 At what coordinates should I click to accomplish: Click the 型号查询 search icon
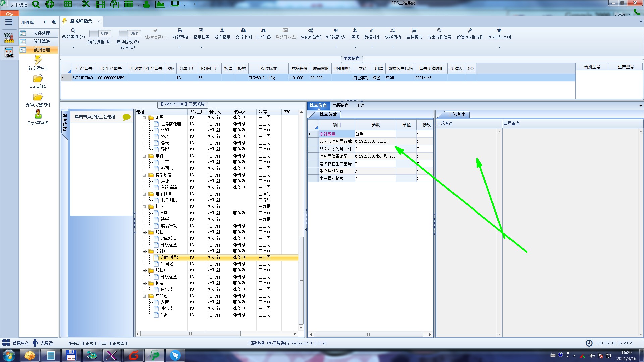click(x=73, y=31)
